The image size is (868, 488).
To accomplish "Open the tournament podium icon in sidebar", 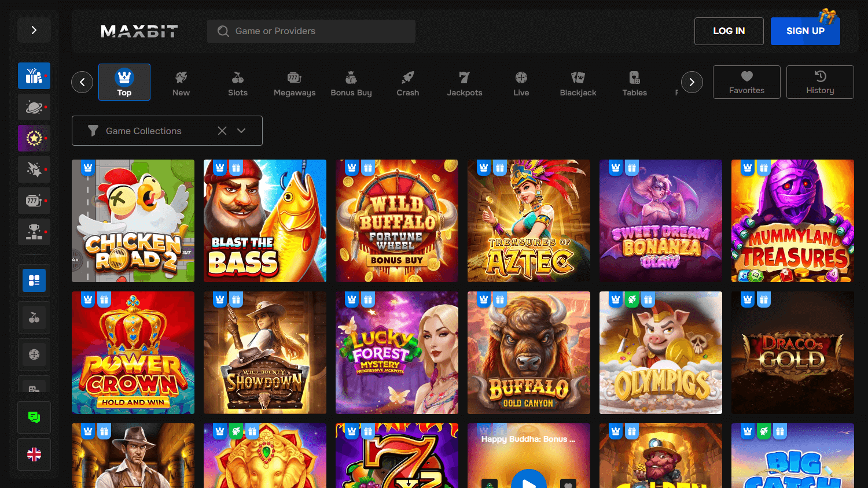I will 34,232.
